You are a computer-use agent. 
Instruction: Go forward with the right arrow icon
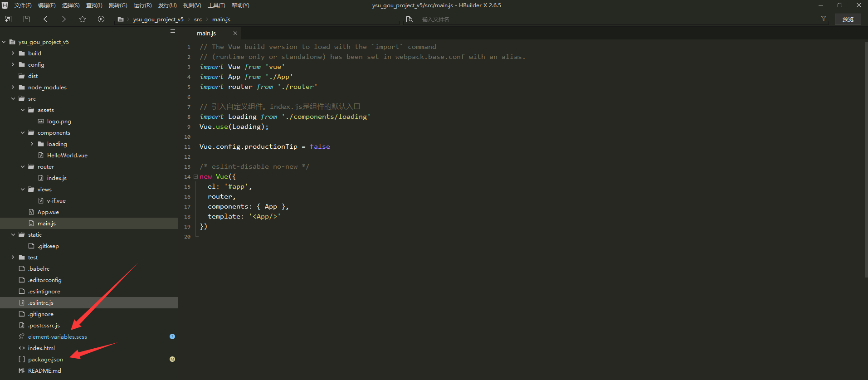(x=63, y=19)
